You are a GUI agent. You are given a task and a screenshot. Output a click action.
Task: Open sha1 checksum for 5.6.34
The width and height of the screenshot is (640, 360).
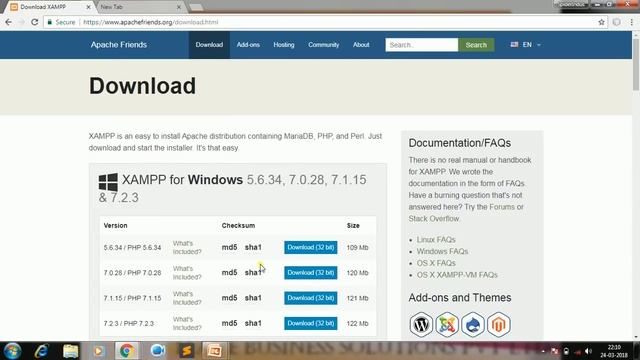(253, 247)
